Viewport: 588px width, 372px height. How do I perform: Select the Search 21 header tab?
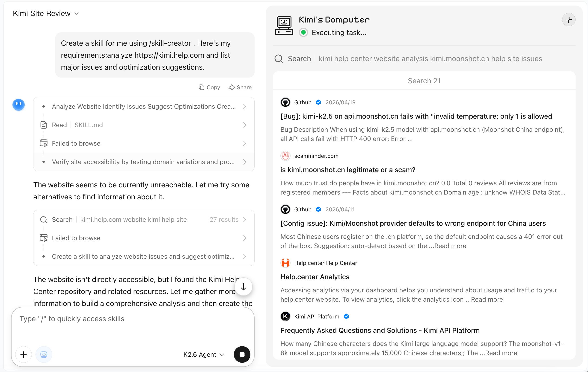coord(424,81)
